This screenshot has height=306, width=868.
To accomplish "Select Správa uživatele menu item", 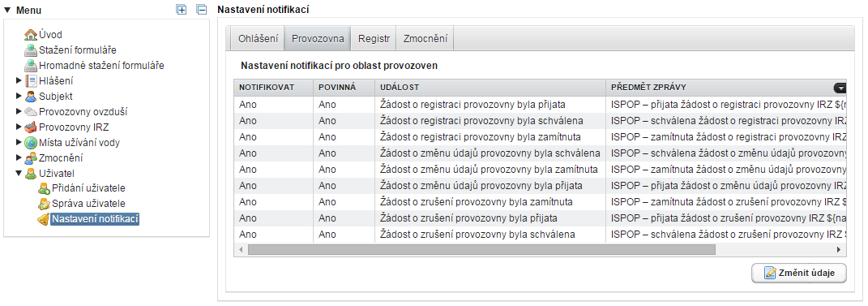I will coord(88,204).
